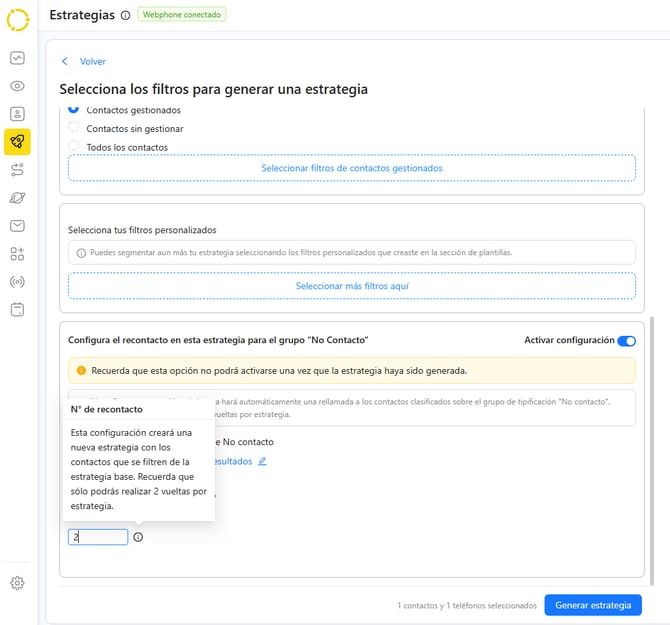The width and height of the screenshot is (670, 625).
Task: Open the contacts badge icon in sidebar
Action: click(17, 114)
